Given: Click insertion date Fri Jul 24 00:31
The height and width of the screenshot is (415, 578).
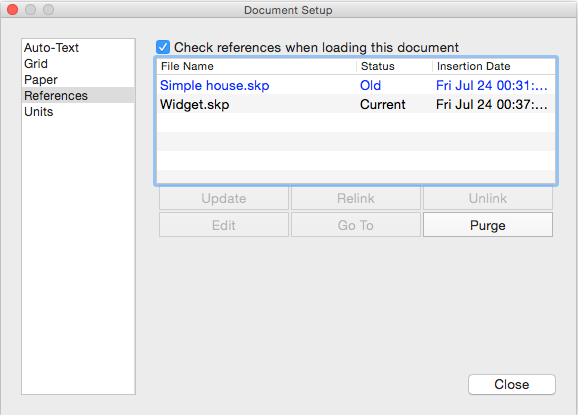Looking at the screenshot, I should (491, 86).
